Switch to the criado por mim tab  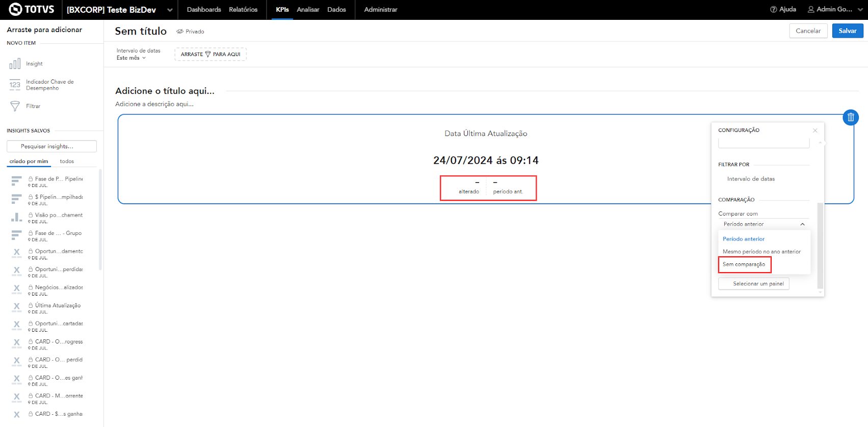click(x=29, y=161)
